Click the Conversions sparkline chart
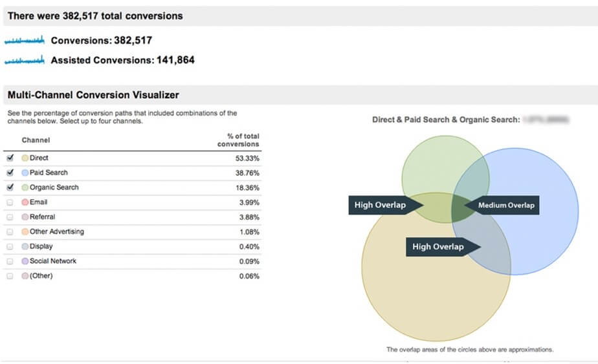Image resolution: width=598 pixels, height=364 pixels. pos(25,40)
